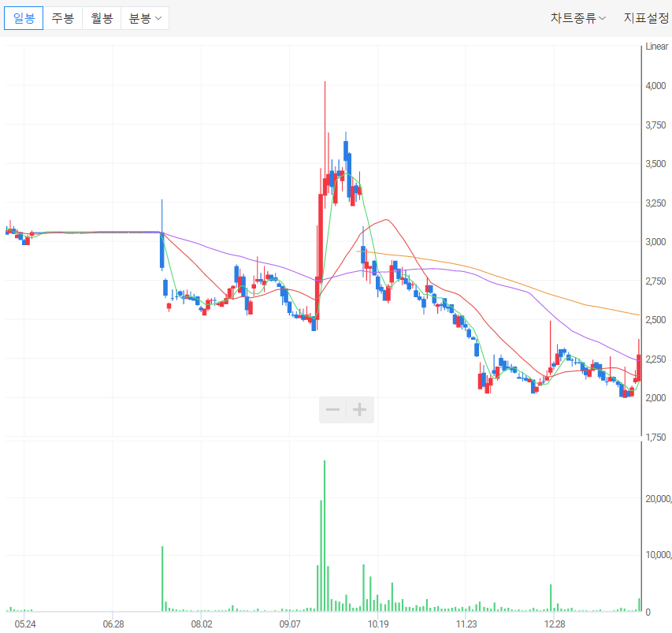The image size is (672, 633).
Task: Click the 3,500 price axis label
Action: [x=655, y=164]
